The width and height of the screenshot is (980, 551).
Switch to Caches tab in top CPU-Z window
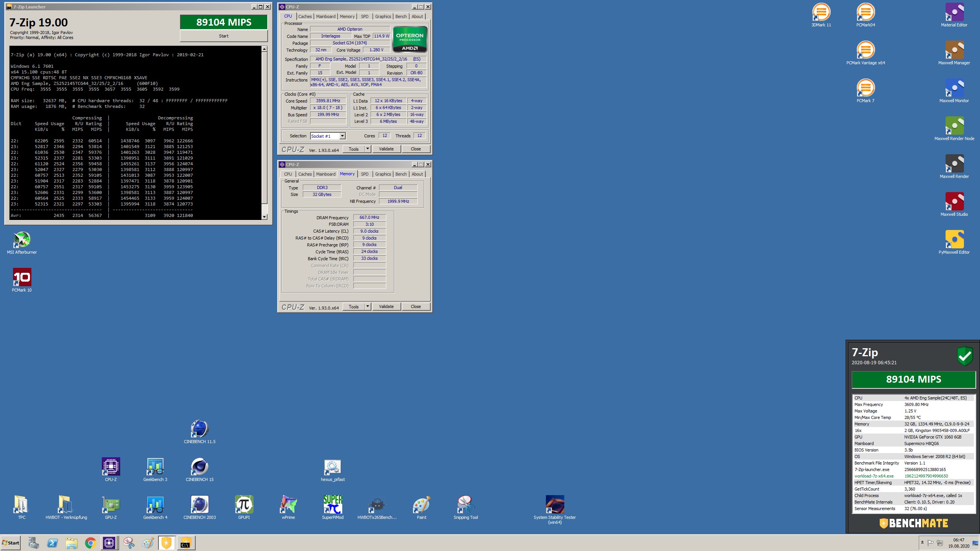pyautogui.click(x=305, y=16)
